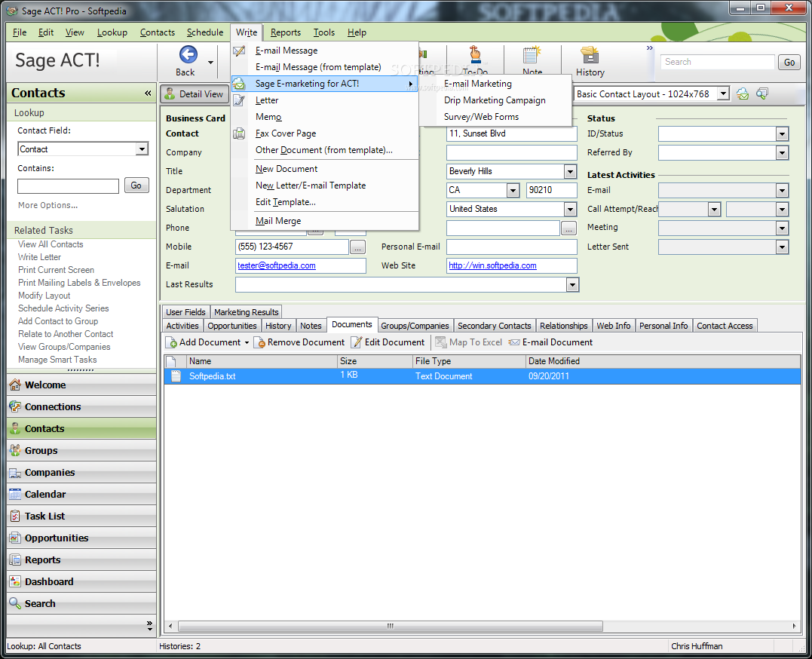This screenshot has width=812, height=659.
Task: Click the Softpedia.txt file icon
Action: pos(176,376)
